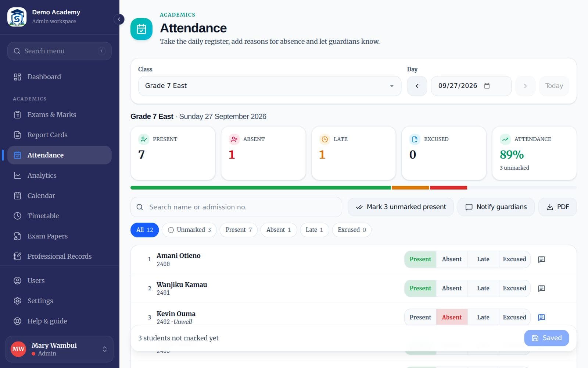
Task: Open Timetable in sidebar
Action: [60, 216]
